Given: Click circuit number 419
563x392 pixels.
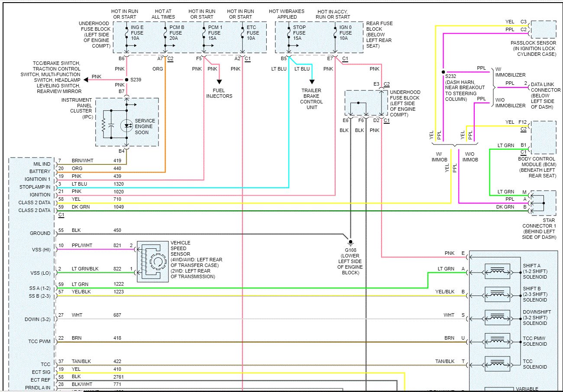Looking at the screenshot, I should coord(117,161).
